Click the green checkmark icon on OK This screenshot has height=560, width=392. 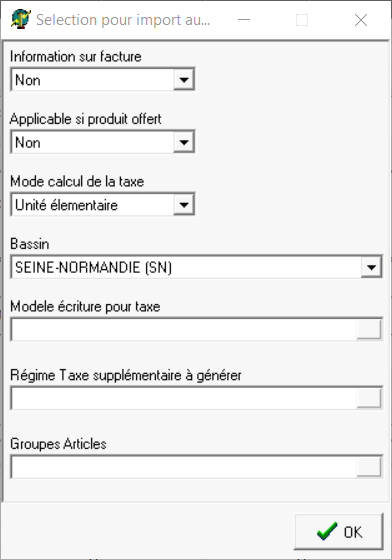pos(327,531)
